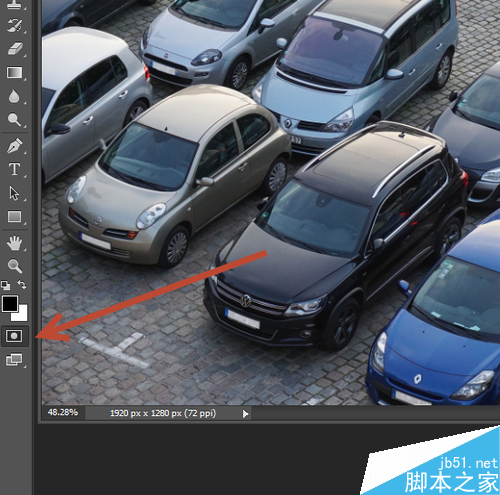Select the Pen tool
Viewport: 500px width, 495px height.
[15, 145]
